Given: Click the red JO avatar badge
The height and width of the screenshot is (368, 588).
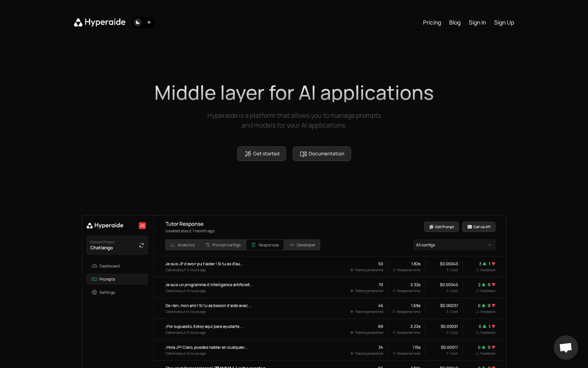Looking at the screenshot, I should tap(142, 226).
